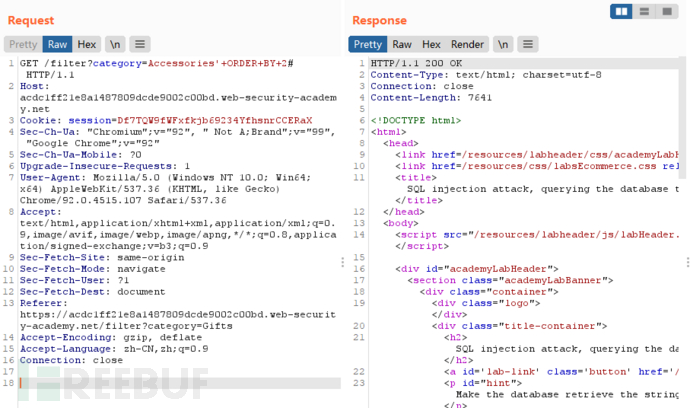
Task: Select the Pretty tab in Response panel
Action: click(x=367, y=44)
